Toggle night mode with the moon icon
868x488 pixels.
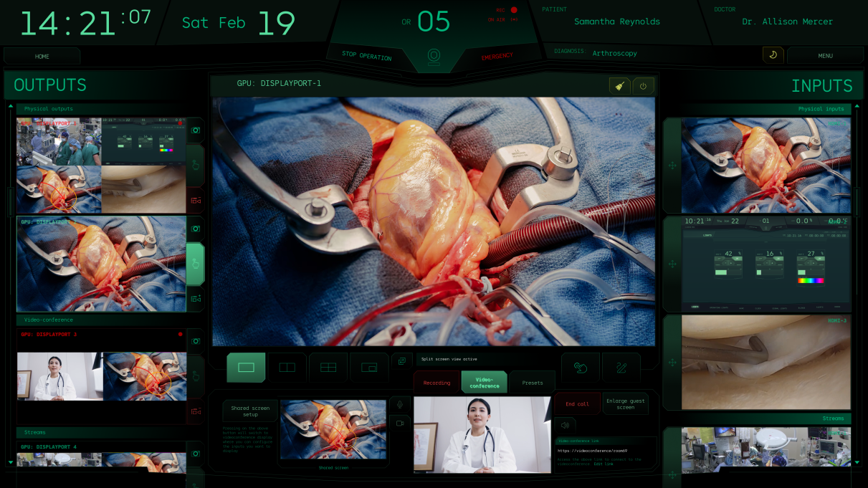(x=773, y=55)
